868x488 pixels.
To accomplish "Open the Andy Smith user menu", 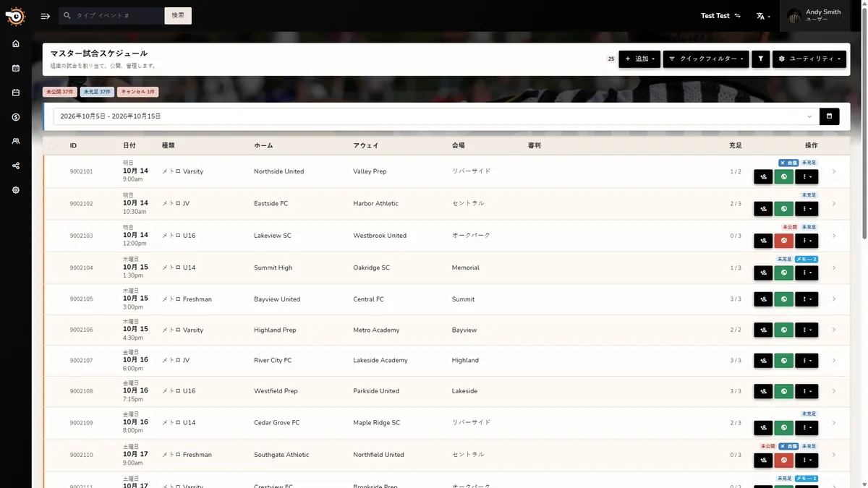I will point(815,16).
